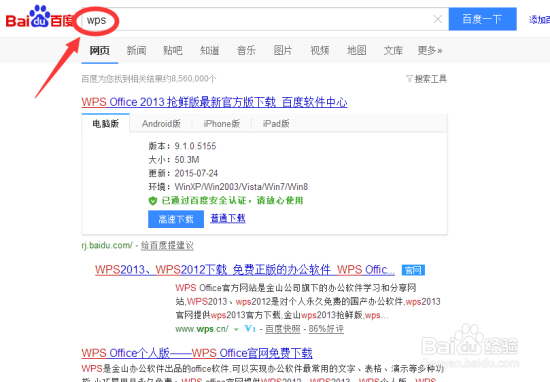Switch to iPad版 download tab

coord(276,123)
